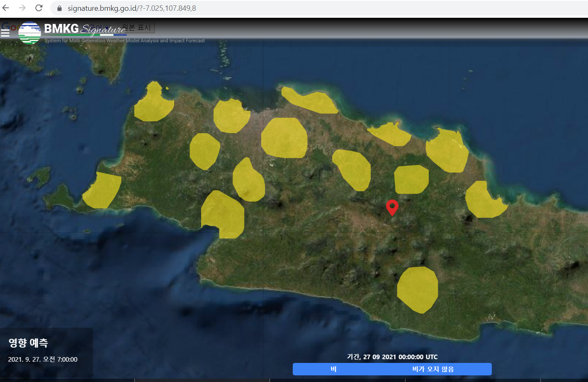Click the BMKG round logo emblem
Viewport: 588px width, 382px height.
point(29,33)
